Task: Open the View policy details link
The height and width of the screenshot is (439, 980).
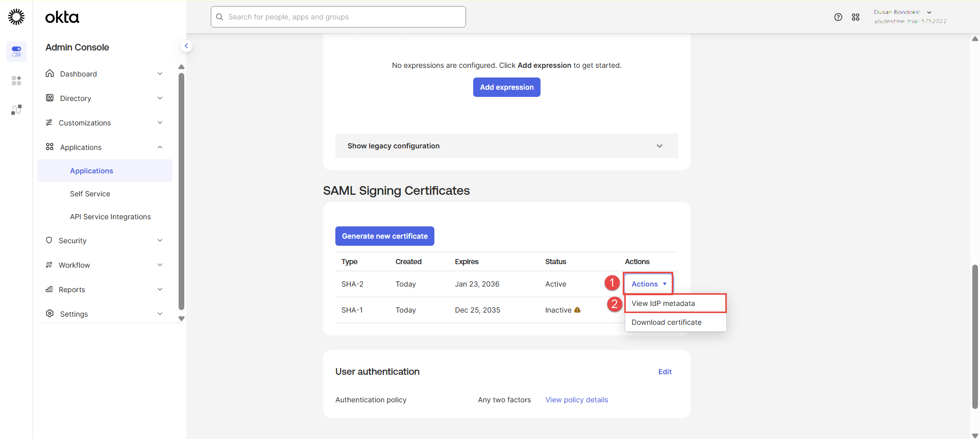Action: [576, 400]
